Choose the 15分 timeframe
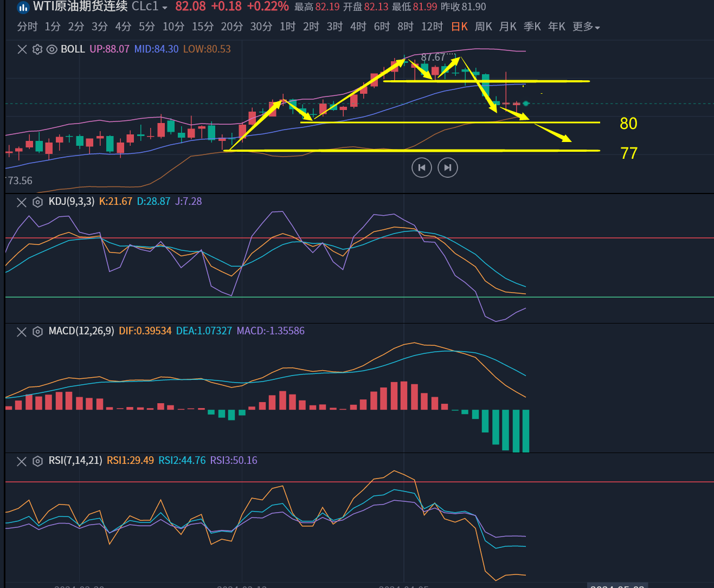714x588 pixels. click(x=203, y=27)
